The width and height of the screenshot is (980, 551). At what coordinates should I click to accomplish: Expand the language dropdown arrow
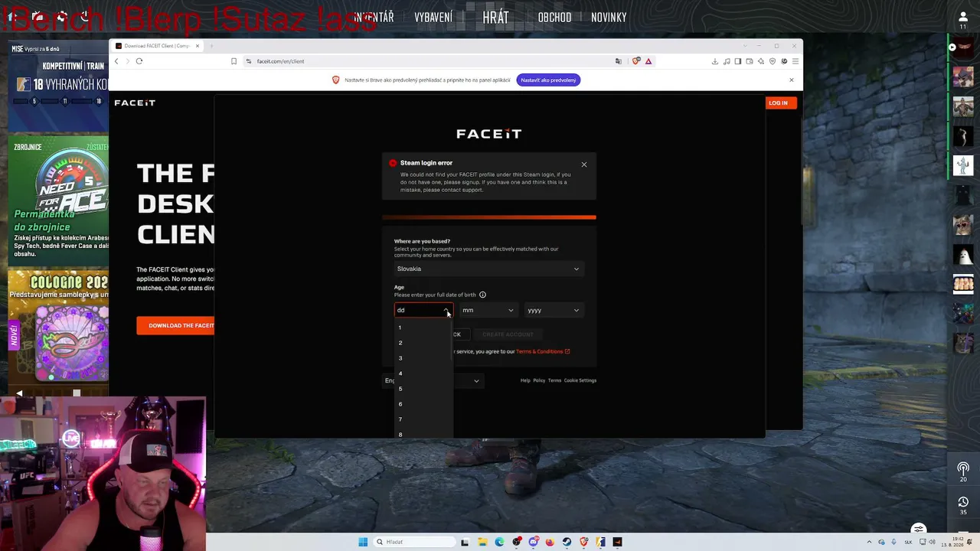pos(476,380)
